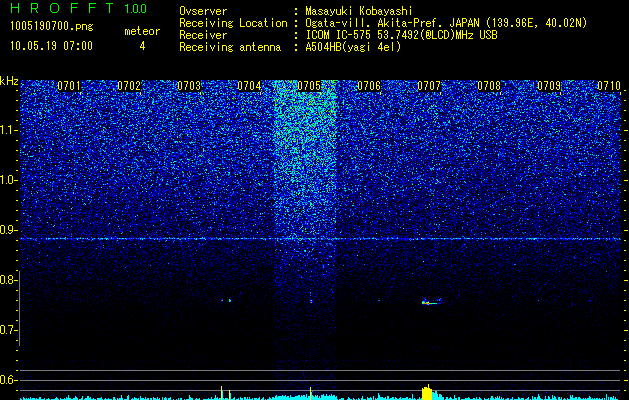This screenshot has height=400, width=629.
Task: Click the 0704 time marker
Action: click(249, 86)
